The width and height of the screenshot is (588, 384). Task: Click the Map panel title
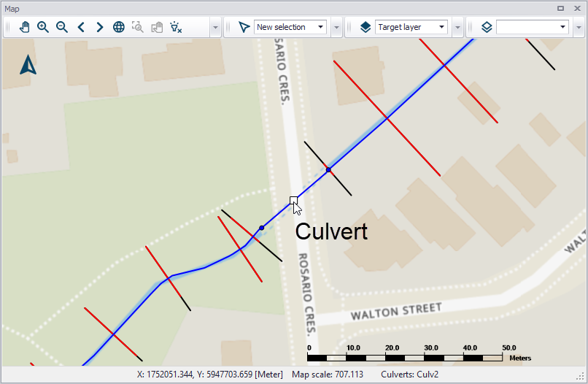12,9
